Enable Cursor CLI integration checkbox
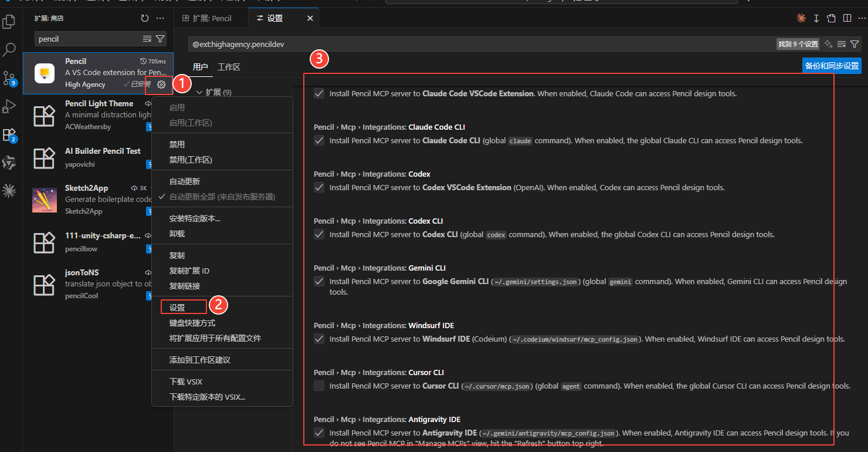The image size is (868, 452). [319, 386]
